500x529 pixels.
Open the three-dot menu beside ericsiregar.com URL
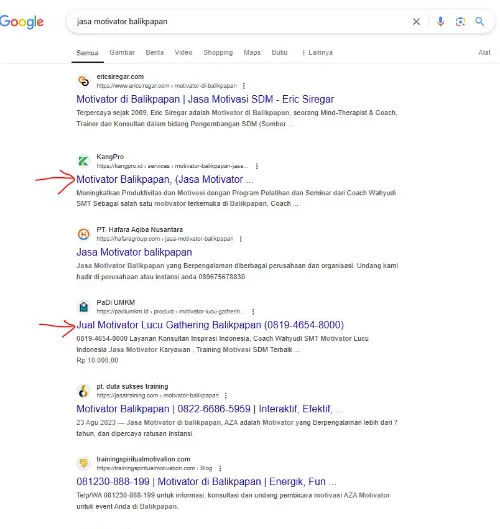coord(244,86)
